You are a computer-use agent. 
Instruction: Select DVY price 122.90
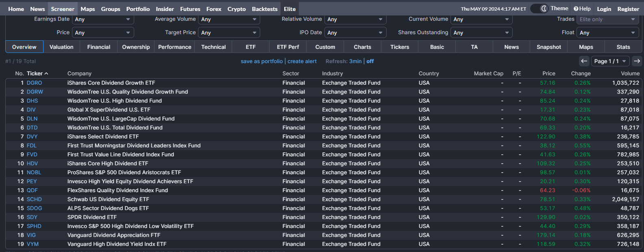(546, 136)
